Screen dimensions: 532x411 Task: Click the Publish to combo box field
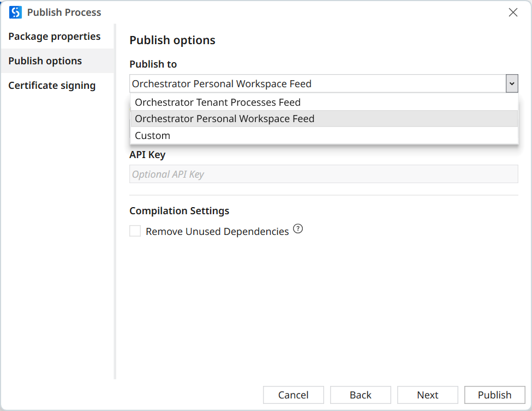316,84
